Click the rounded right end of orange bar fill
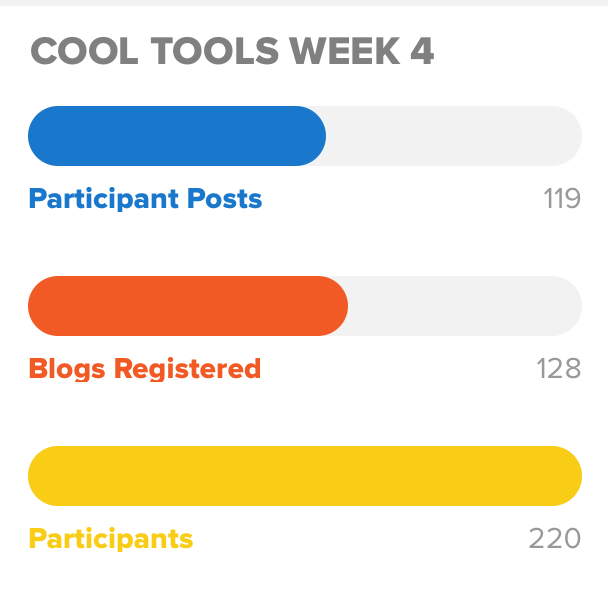 click(333, 306)
